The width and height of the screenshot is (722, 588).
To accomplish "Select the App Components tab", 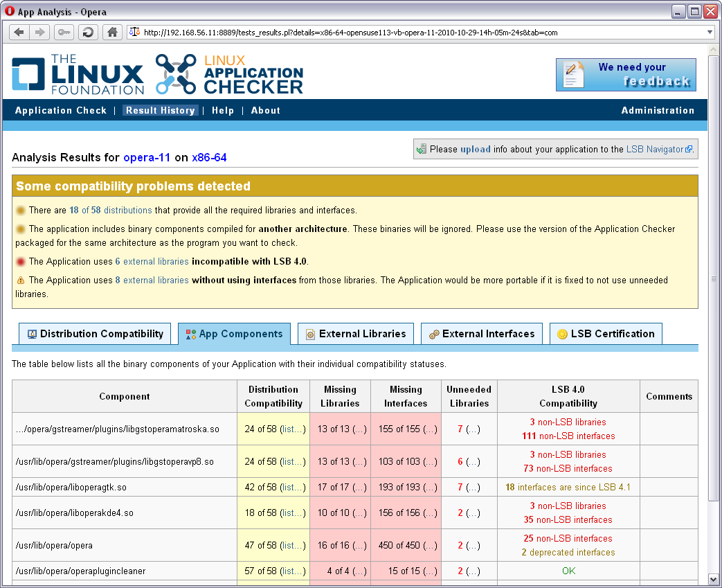I will 235,334.
